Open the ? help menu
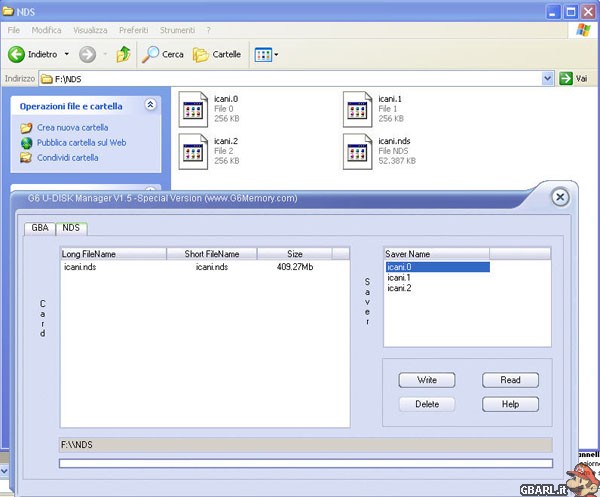The width and height of the screenshot is (600, 497). (x=209, y=30)
